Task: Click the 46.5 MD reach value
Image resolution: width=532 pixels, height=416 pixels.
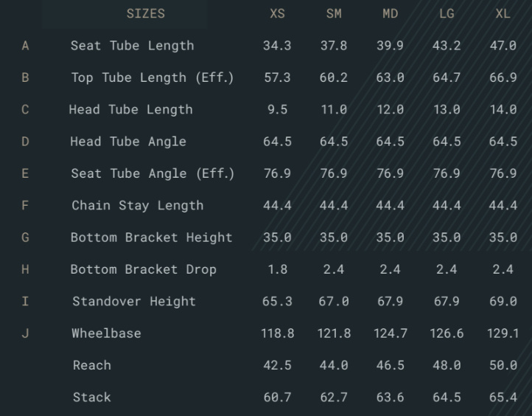Action: pyautogui.click(x=391, y=365)
